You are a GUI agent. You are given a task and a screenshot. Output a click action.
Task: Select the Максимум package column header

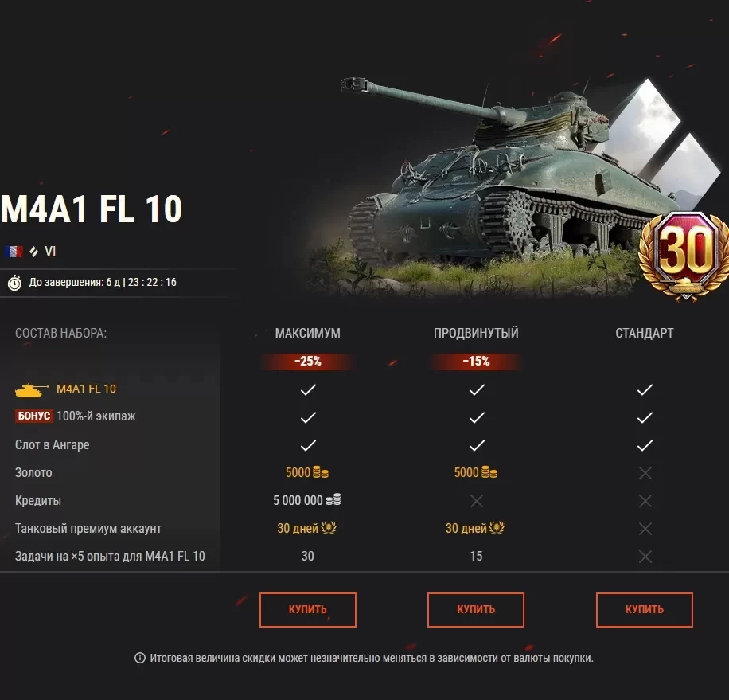pos(308,333)
